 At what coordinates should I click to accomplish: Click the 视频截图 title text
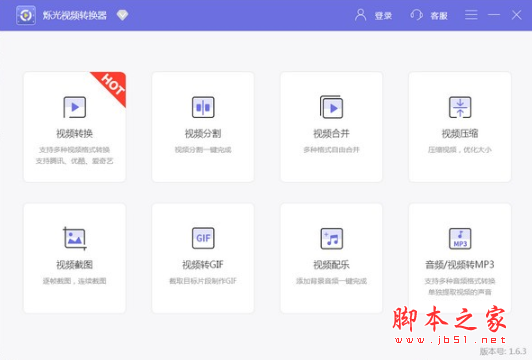point(75,265)
